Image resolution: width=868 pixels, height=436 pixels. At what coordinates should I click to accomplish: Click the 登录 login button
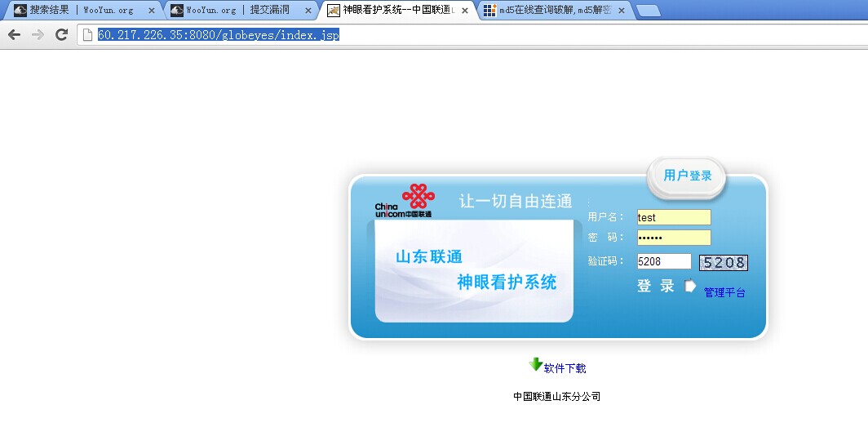pyautogui.click(x=655, y=286)
